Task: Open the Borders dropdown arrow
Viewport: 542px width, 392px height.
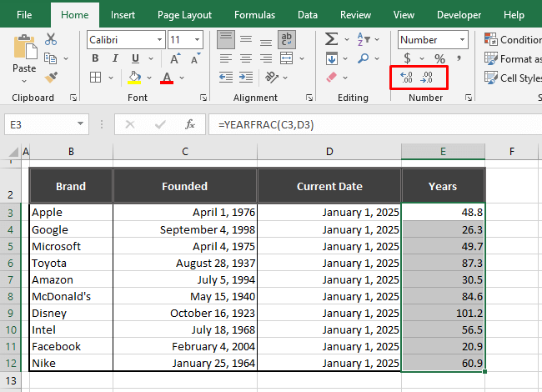Action: 111,78
